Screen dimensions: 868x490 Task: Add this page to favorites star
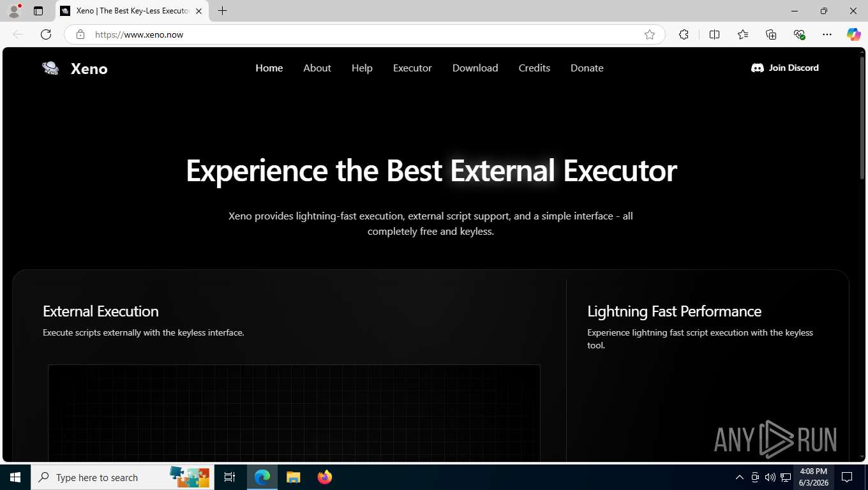coord(650,34)
